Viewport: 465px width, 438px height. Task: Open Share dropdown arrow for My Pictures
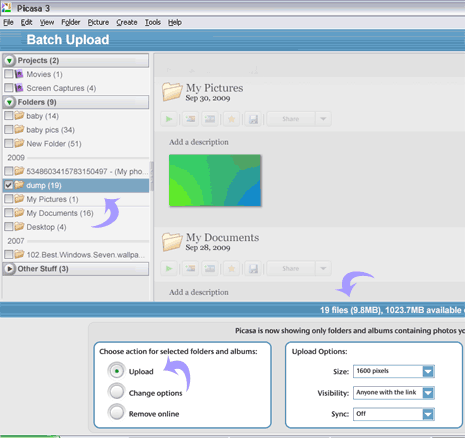coord(323,119)
